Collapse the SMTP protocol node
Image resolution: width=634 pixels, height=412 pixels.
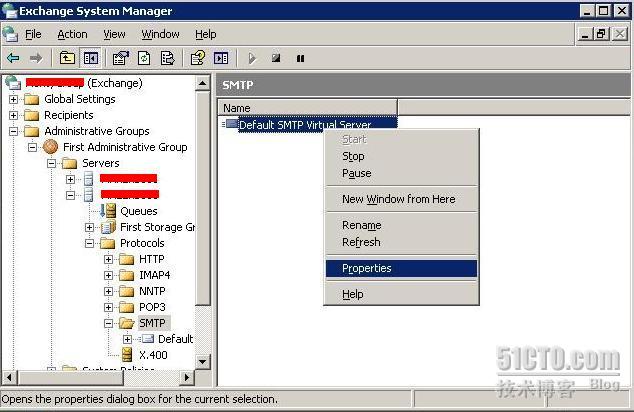108,323
